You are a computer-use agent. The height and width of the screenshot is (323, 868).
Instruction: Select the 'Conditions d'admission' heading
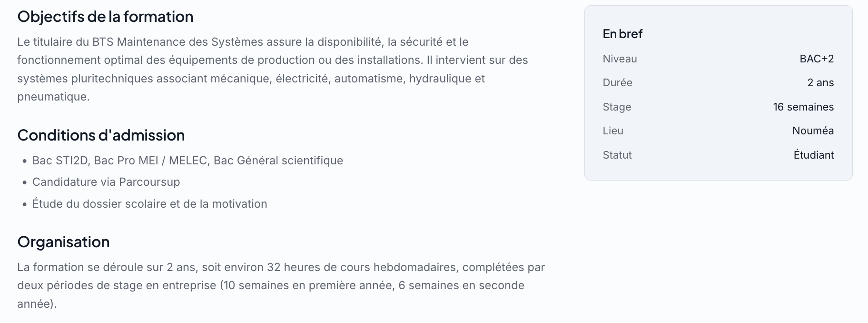(x=101, y=135)
